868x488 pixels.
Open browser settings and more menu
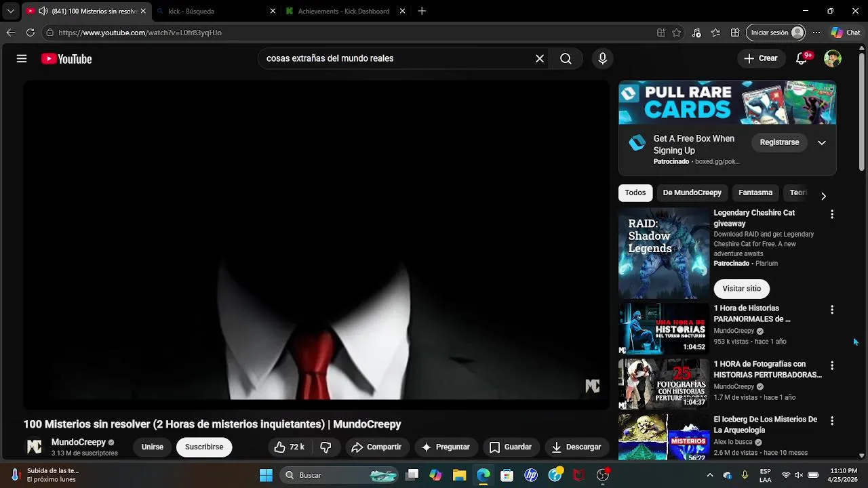click(816, 33)
